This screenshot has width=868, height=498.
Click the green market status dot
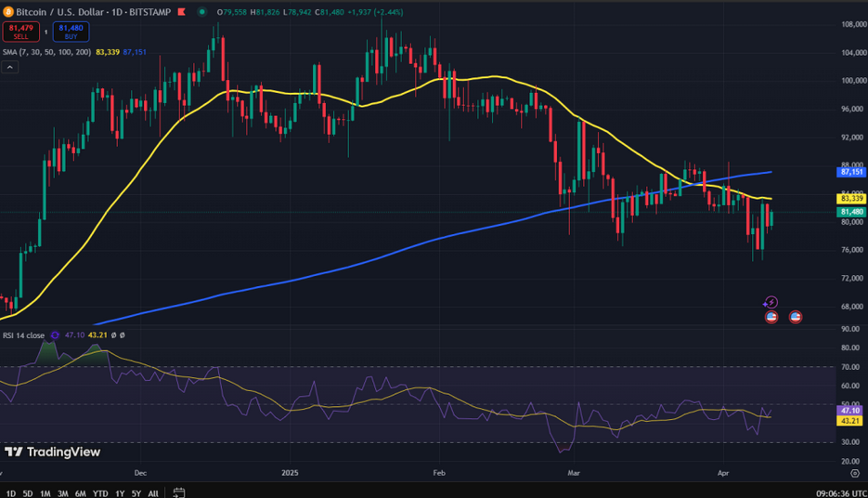pos(202,12)
